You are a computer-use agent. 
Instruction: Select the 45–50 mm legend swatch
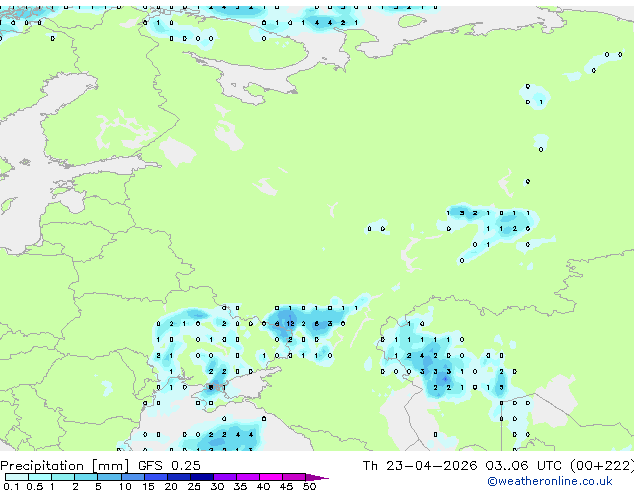click(294, 477)
